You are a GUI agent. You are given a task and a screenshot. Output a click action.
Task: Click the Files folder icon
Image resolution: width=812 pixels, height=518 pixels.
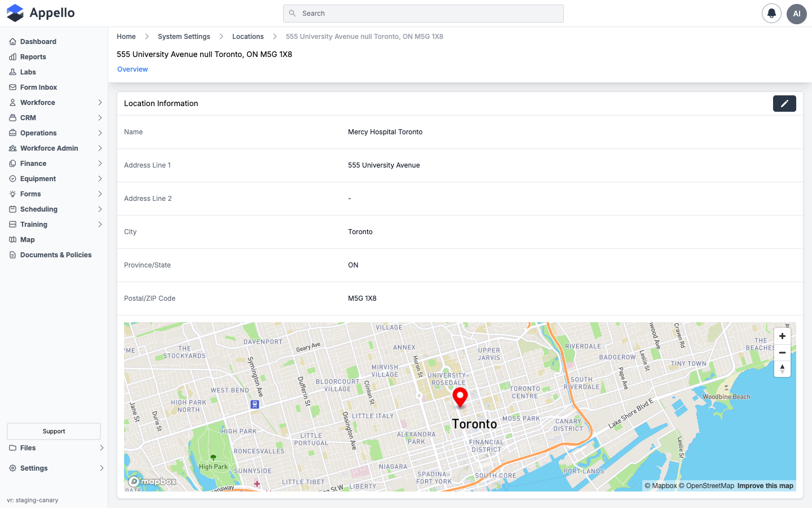(x=12, y=448)
